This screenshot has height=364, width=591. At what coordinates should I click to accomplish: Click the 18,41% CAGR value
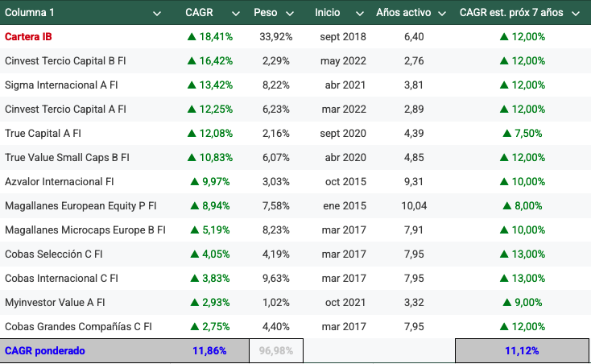click(x=210, y=36)
